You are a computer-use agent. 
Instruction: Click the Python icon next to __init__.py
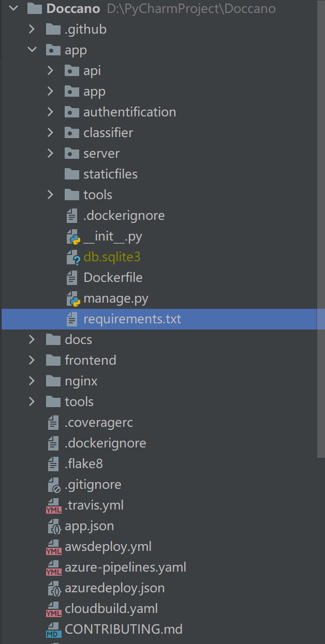click(73, 236)
